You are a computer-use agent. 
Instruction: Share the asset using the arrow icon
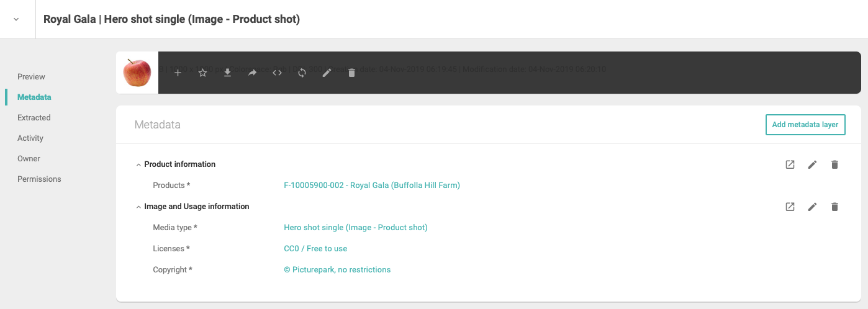(x=252, y=73)
